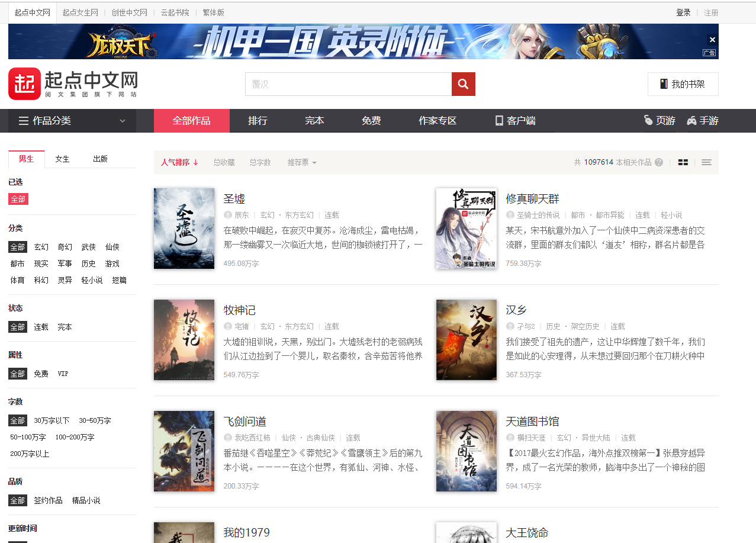This screenshot has height=543, width=756.
Task: Open the 龙权天下 banner advertisement
Action: coord(363,41)
